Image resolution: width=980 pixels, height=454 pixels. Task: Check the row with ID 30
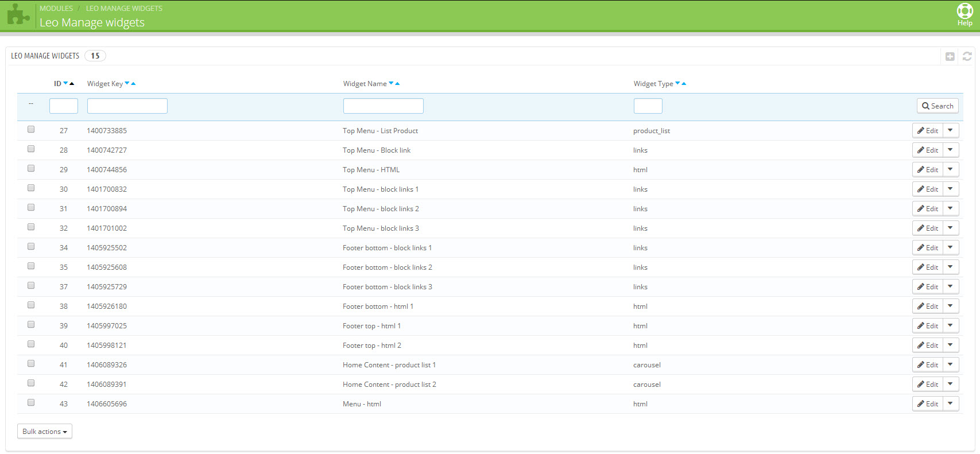[31, 188]
